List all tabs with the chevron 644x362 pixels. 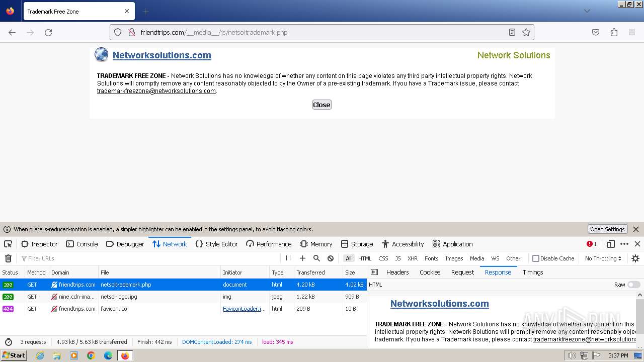(587, 11)
